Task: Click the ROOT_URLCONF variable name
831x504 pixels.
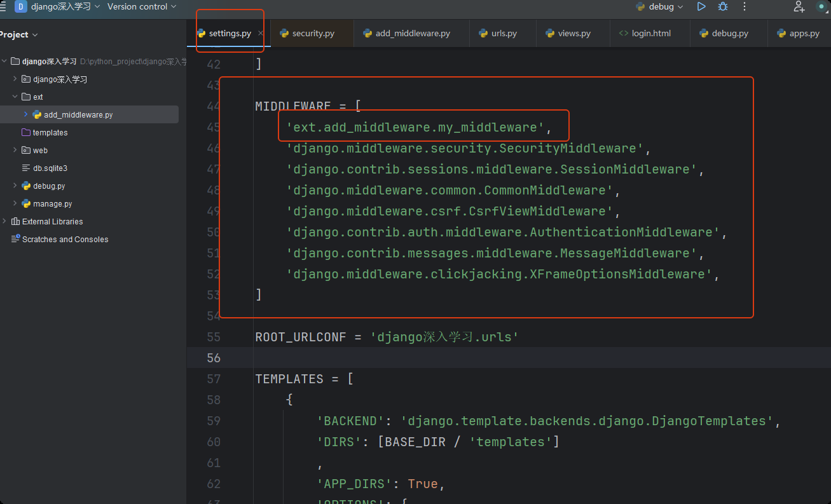Action: pyautogui.click(x=301, y=337)
